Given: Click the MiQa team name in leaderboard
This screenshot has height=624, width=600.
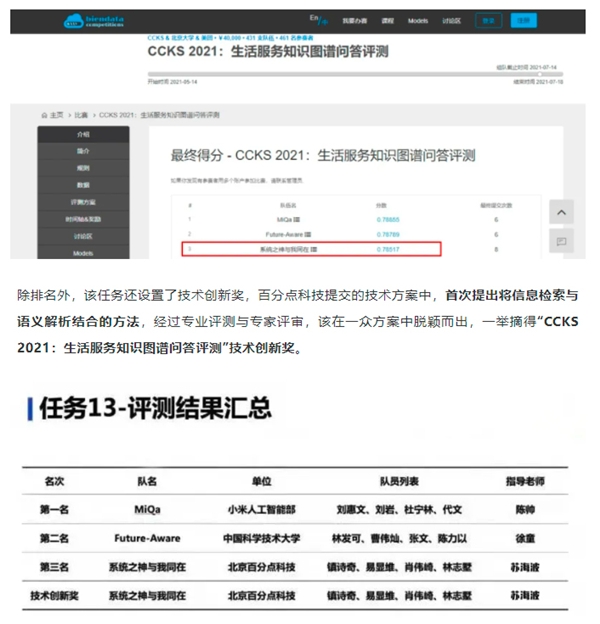Looking at the screenshot, I should 285,220.
